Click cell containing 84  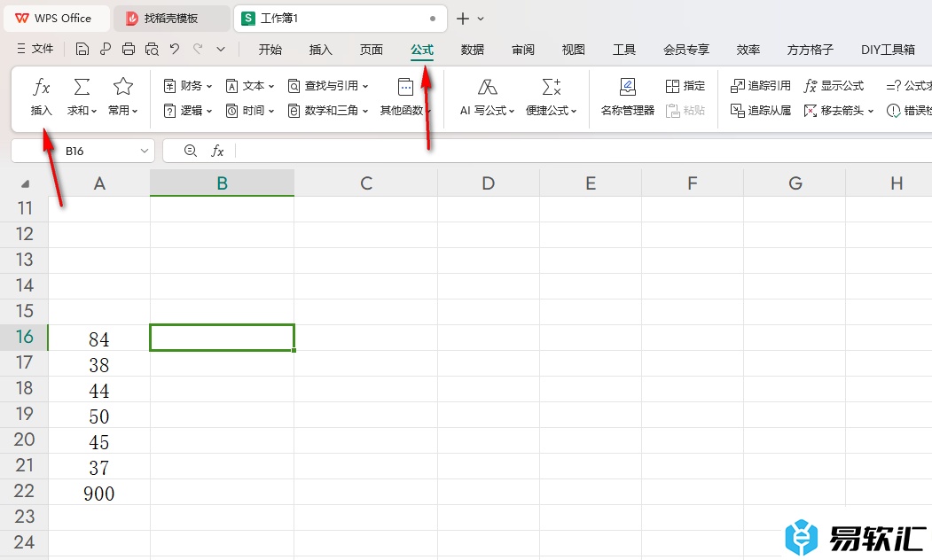(99, 338)
